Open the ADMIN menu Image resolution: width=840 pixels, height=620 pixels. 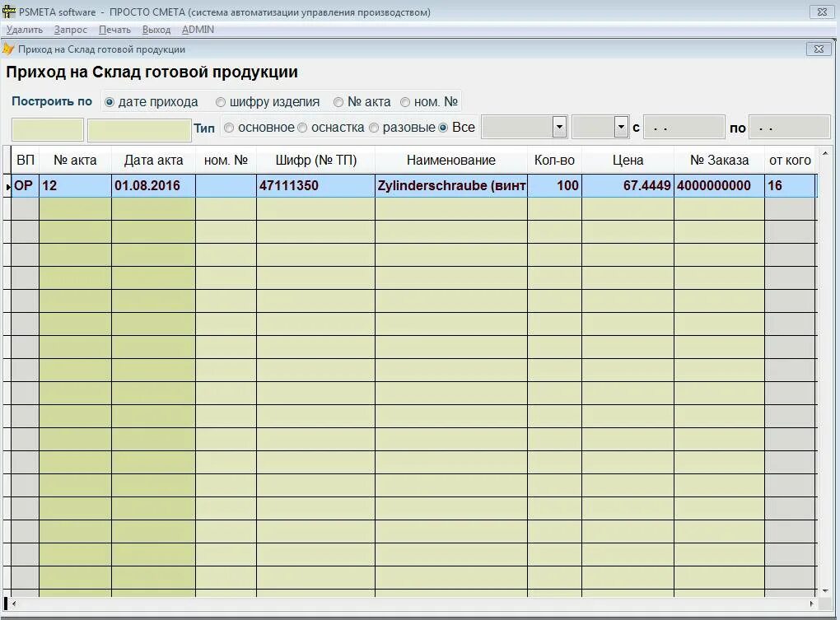(198, 30)
